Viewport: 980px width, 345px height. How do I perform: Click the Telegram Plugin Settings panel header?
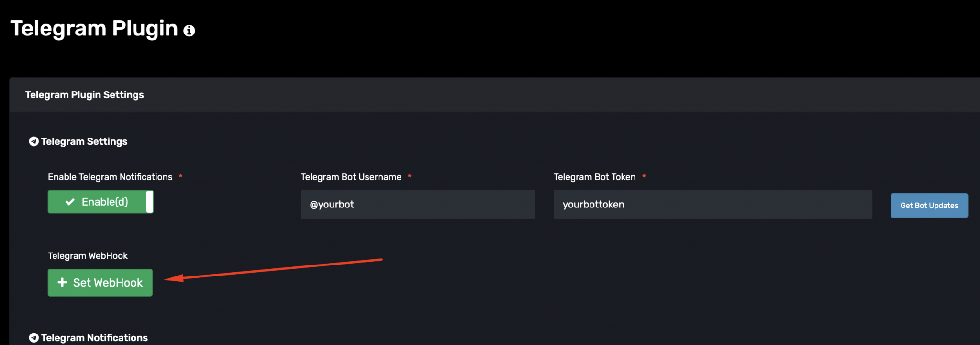84,94
